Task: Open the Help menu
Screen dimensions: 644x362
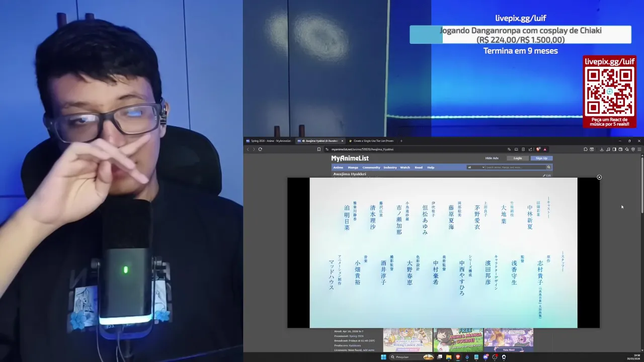Action: tap(431, 167)
